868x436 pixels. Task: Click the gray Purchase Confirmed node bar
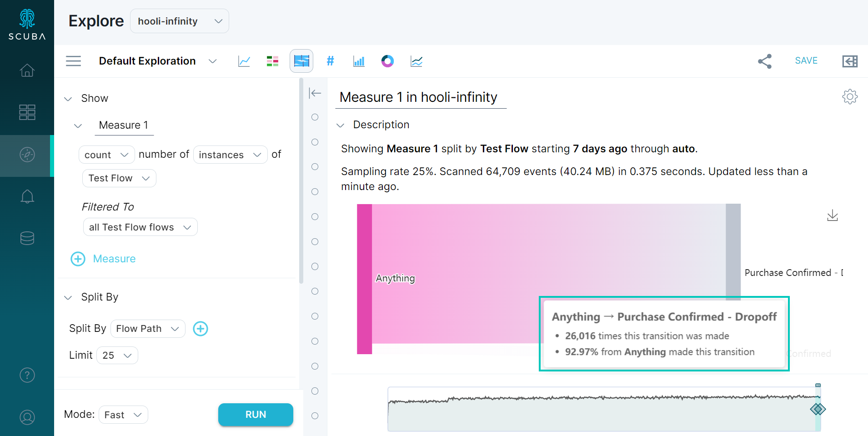click(733, 251)
